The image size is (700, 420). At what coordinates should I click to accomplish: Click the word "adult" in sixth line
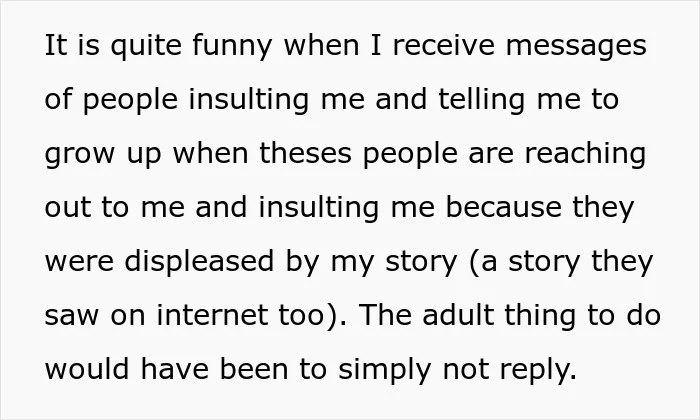click(458, 316)
